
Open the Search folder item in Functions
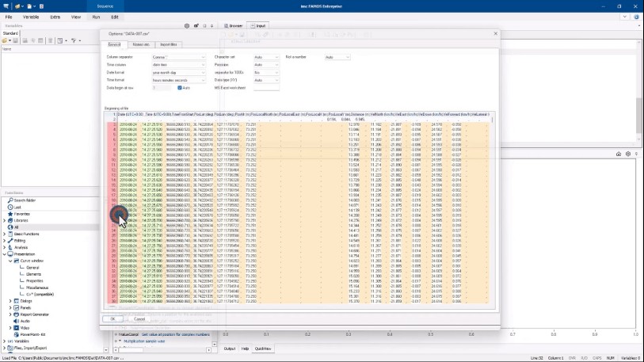point(23,200)
